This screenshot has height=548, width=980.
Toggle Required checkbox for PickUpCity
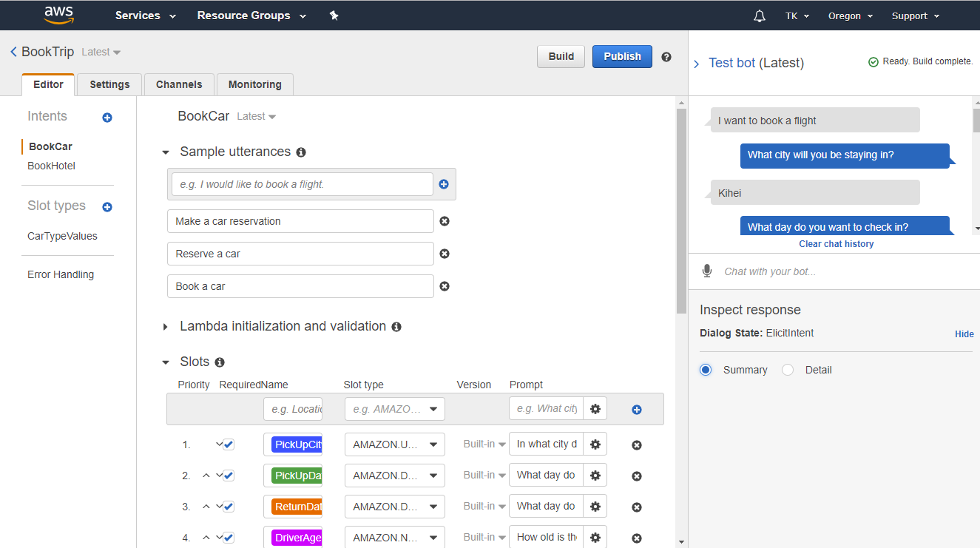[x=229, y=444]
